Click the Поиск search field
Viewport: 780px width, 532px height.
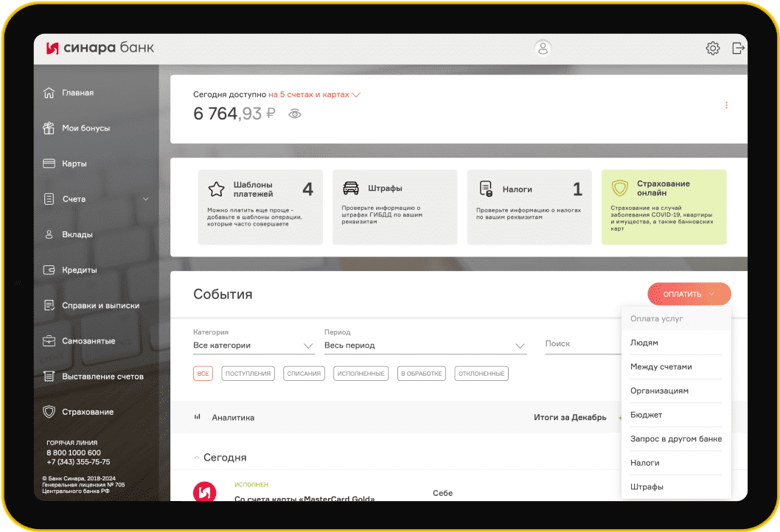click(x=581, y=344)
